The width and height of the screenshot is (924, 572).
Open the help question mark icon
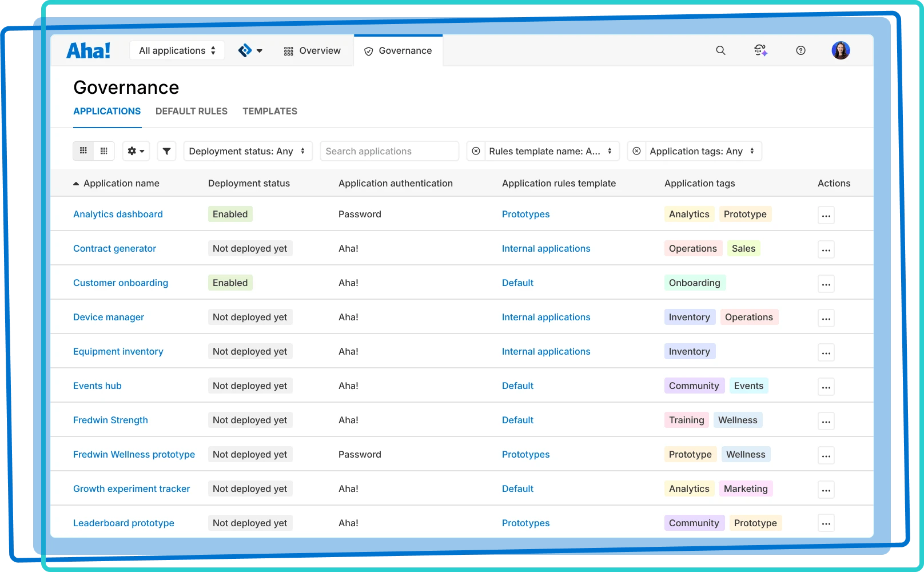(x=800, y=50)
